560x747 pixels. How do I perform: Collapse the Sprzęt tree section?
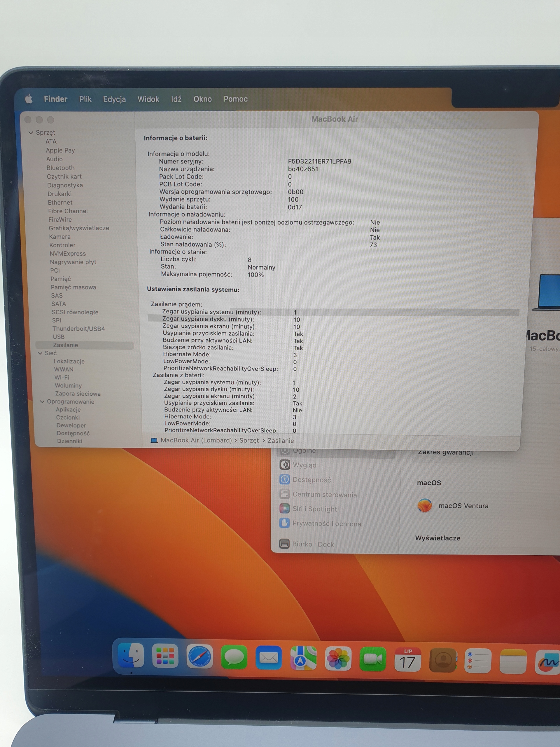(x=31, y=133)
